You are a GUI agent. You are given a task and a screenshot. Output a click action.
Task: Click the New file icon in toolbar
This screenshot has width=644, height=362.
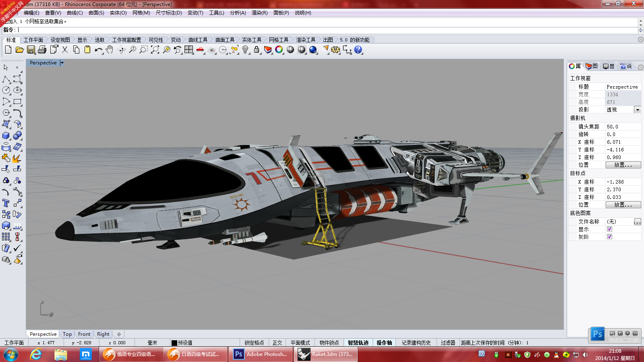click(8, 50)
